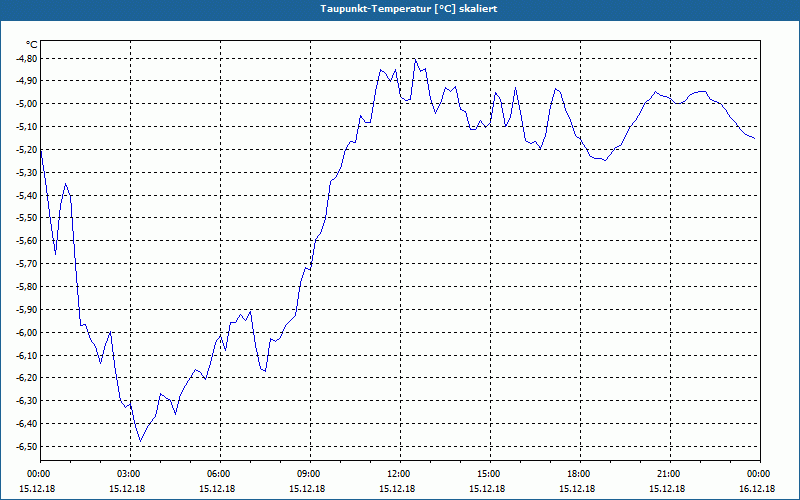Click the -5,70 y-axis label
This screenshot has height=500, width=800.
pos(27,264)
